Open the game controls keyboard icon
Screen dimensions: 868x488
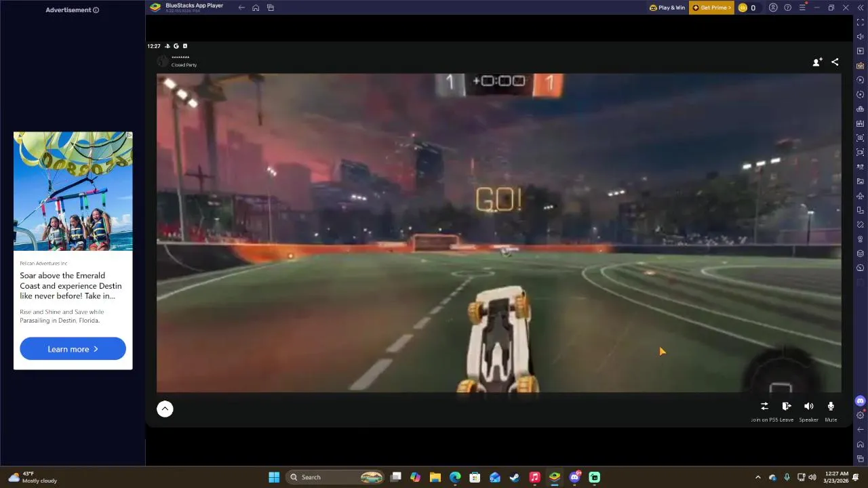click(861, 66)
